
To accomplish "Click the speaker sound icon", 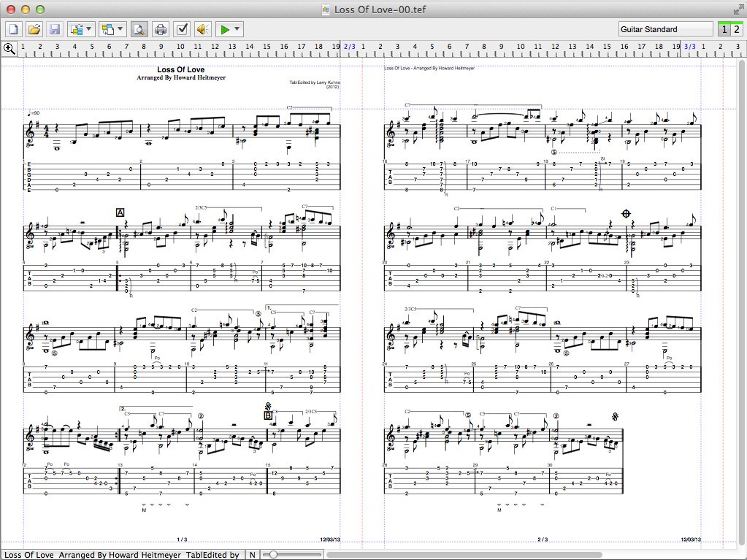I will [203, 29].
